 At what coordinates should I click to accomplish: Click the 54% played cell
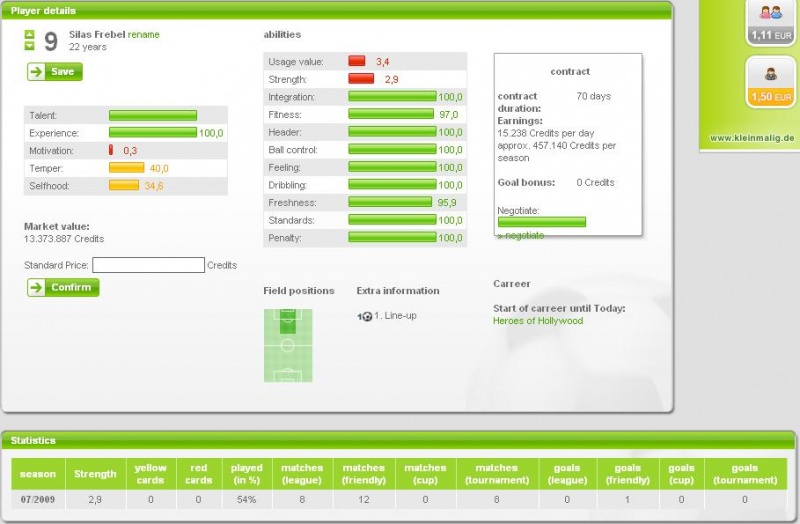point(246,500)
